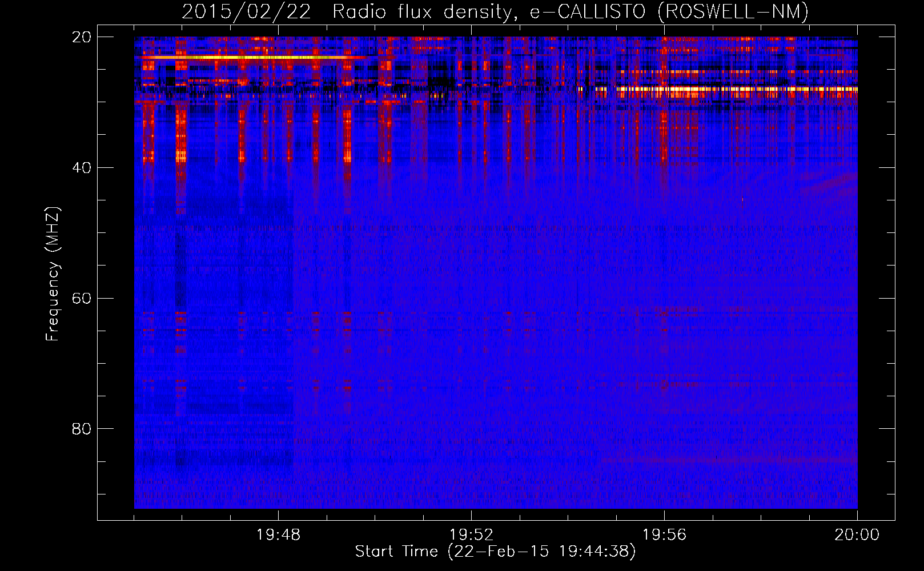Select the 20 MHz frequency tick label

coord(81,37)
